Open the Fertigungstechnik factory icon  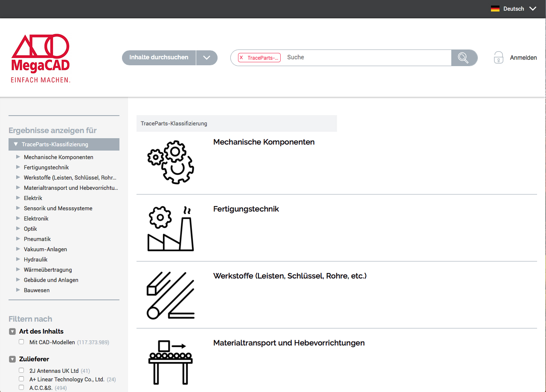click(x=170, y=229)
